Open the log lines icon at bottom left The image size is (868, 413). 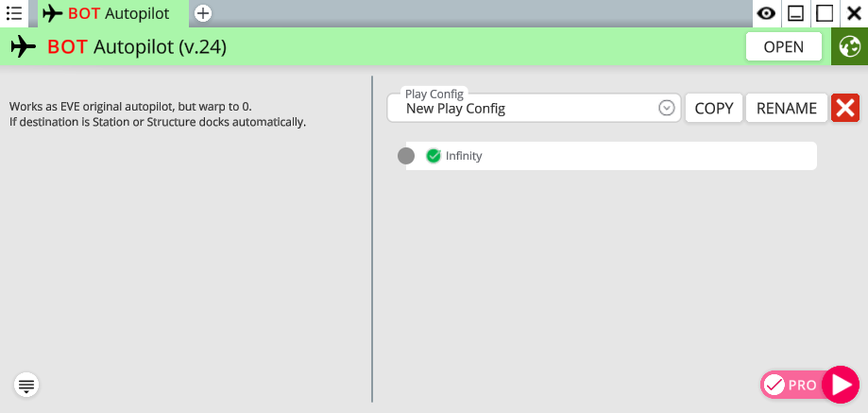pyautogui.click(x=26, y=385)
